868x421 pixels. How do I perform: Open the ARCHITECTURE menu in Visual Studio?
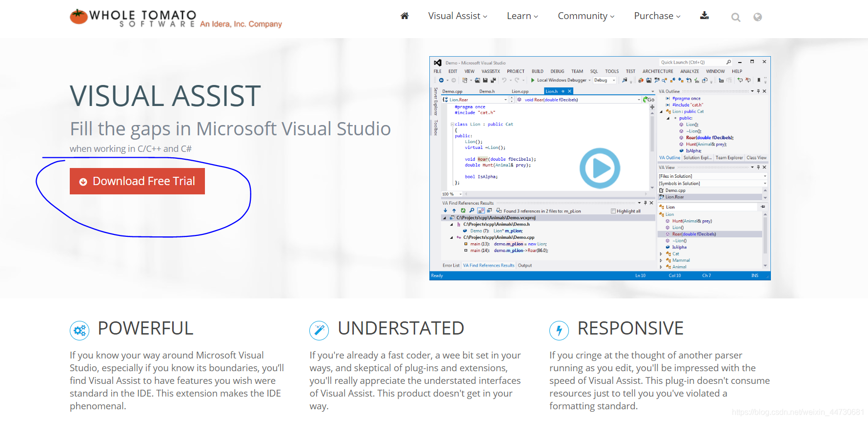[x=658, y=71]
